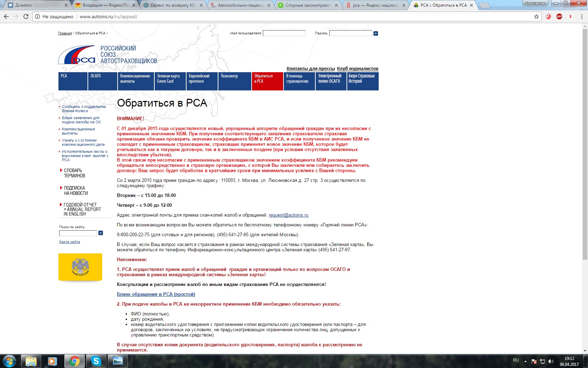Click the volume speaker tray icon
588x368 pixels.
point(551,361)
